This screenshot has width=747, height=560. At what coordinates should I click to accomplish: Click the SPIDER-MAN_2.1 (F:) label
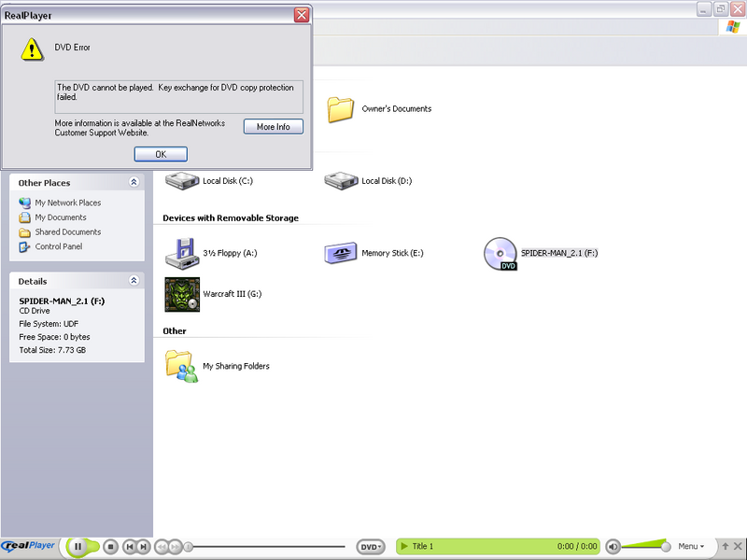click(x=558, y=253)
